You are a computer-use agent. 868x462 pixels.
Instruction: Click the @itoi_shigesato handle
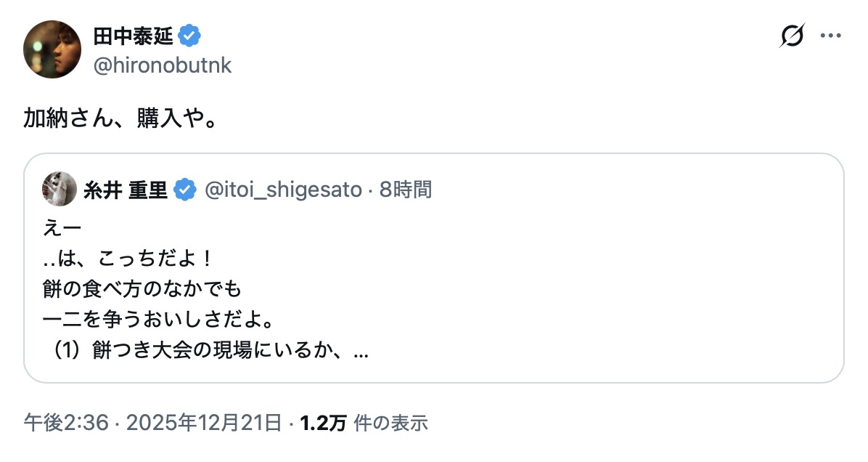283,190
